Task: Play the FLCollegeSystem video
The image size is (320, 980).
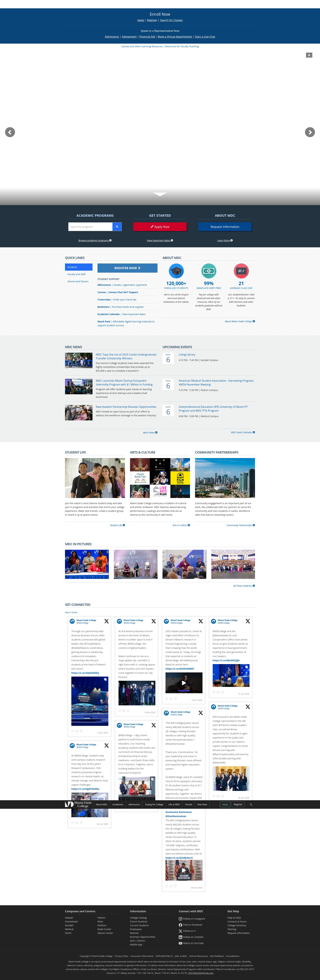Action: coord(184,870)
